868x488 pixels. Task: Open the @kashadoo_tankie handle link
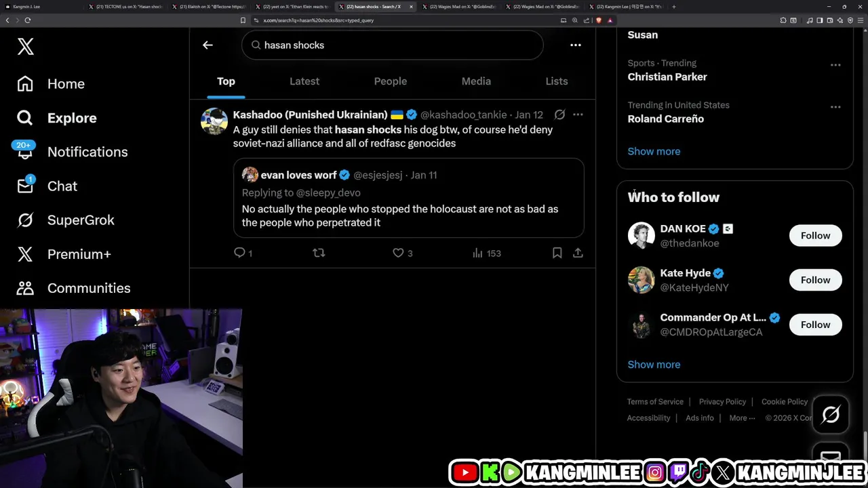coord(464,115)
